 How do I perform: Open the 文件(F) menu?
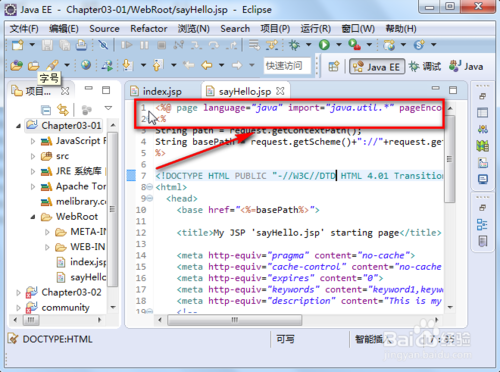(x=24, y=29)
